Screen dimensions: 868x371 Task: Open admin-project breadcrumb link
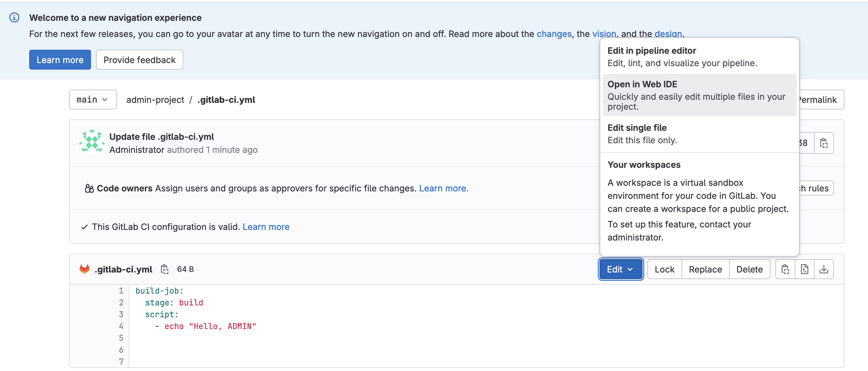(155, 100)
